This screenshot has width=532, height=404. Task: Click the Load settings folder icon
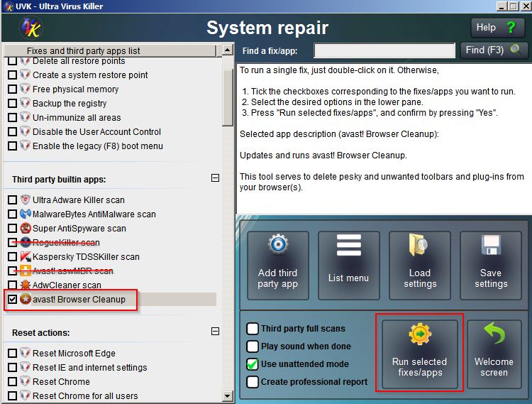click(419, 244)
